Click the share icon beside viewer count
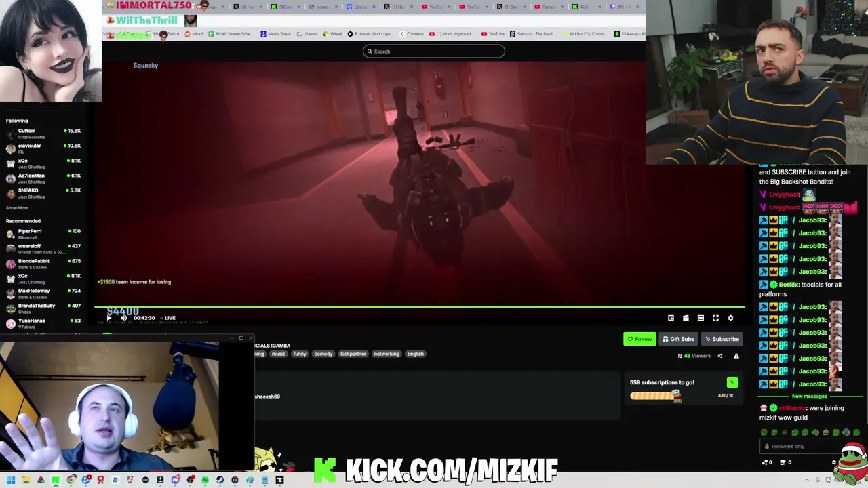Viewport: 868px width, 488px height. (x=720, y=356)
